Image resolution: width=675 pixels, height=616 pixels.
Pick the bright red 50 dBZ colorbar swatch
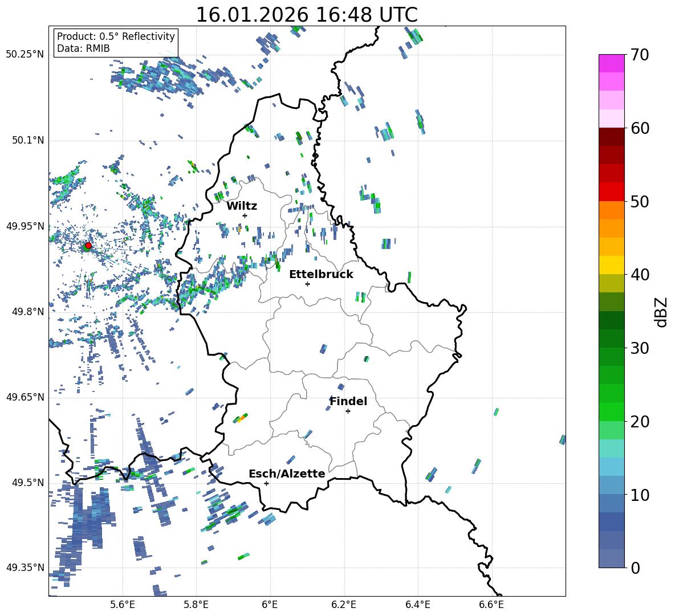pos(612,192)
